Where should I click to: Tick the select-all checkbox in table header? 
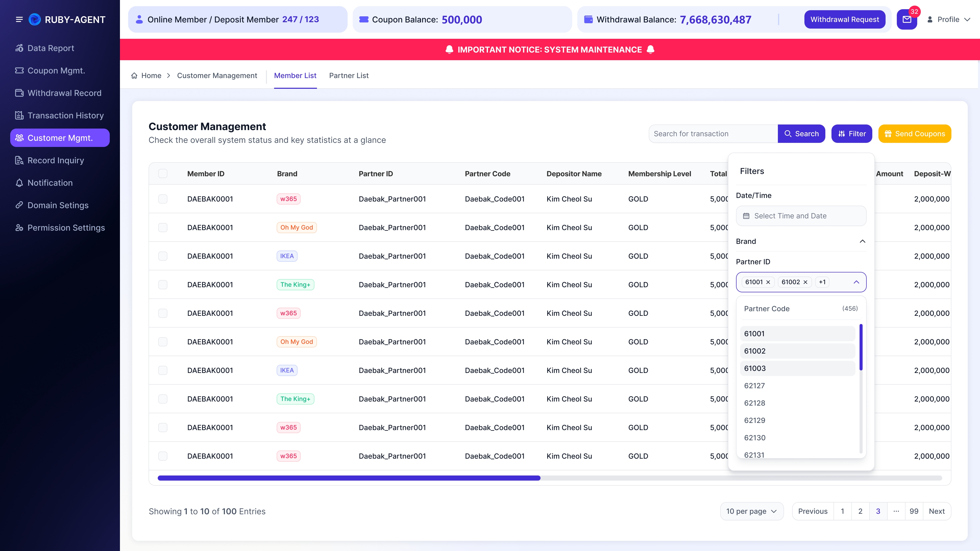(163, 174)
